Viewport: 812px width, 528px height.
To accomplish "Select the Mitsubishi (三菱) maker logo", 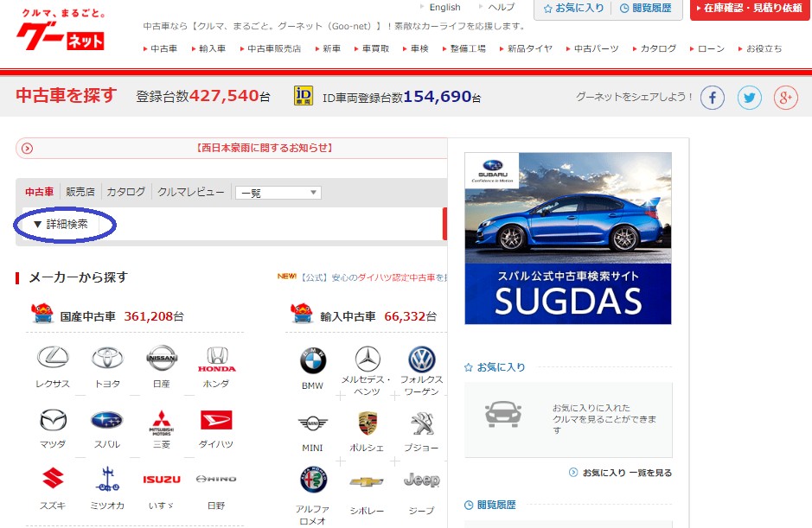I will 162,422.
